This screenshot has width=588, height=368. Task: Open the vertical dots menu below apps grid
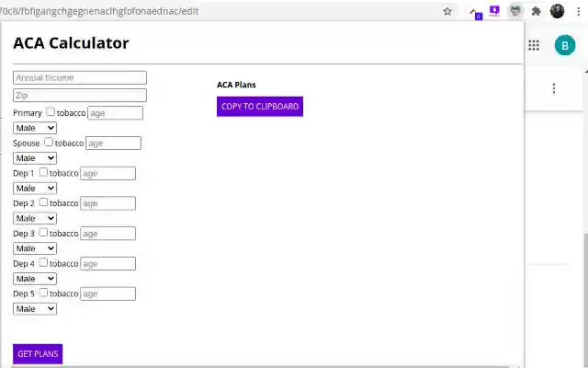coord(554,88)
